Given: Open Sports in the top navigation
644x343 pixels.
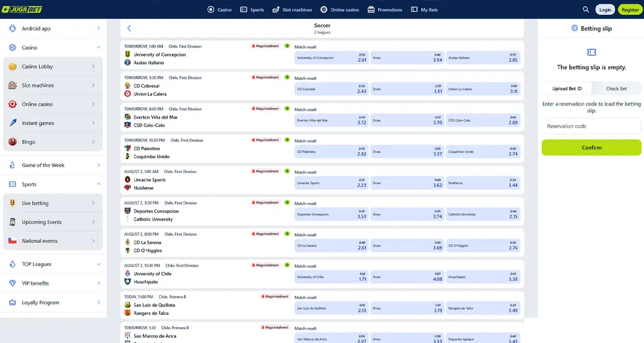Looking at the screenshot, I should tap(252, 9).
